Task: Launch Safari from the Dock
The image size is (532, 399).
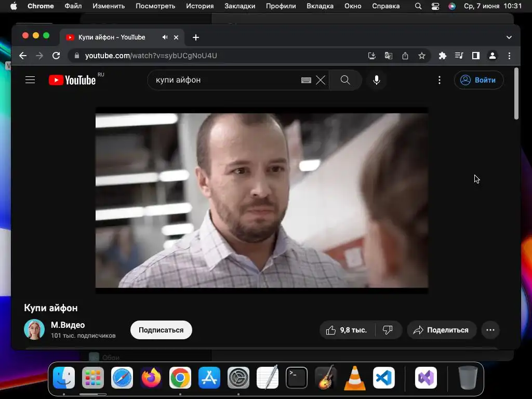Action: tap(122, 378)
